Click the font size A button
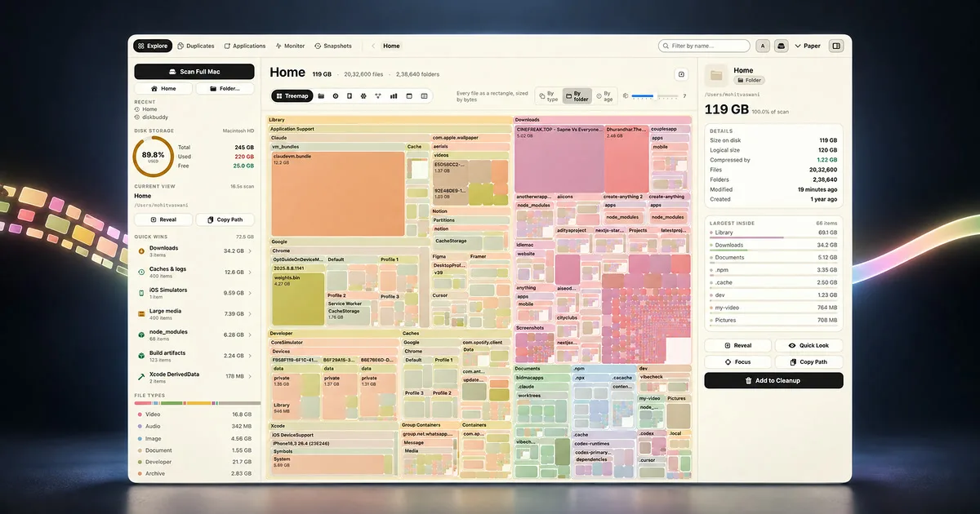Viewport: 980px width, 514px height. [764, 46]
